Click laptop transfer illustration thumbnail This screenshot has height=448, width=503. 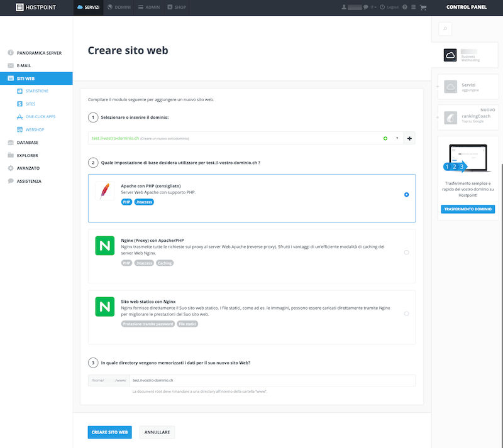click(468, 158)
